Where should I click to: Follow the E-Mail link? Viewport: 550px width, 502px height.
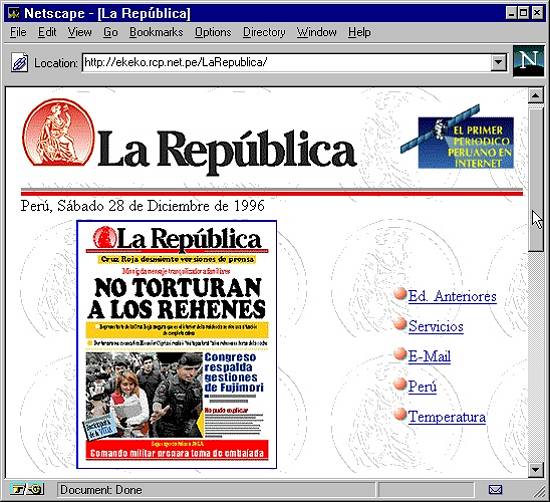click(429, 356)
